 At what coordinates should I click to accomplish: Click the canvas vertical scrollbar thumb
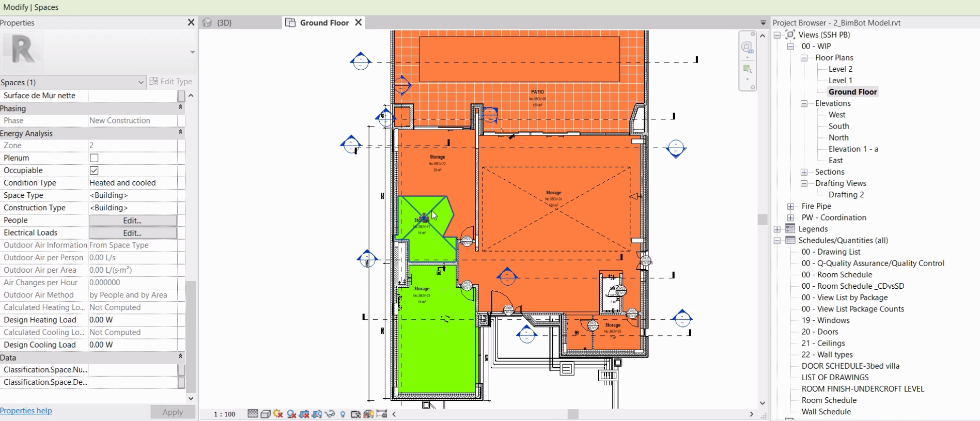pos(763,219)
